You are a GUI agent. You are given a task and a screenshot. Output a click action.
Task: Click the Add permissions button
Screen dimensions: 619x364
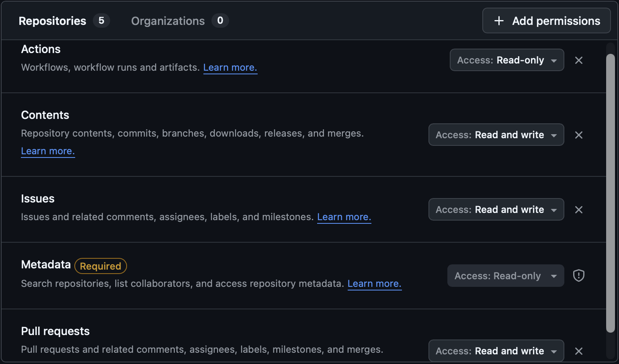[546, 20]
